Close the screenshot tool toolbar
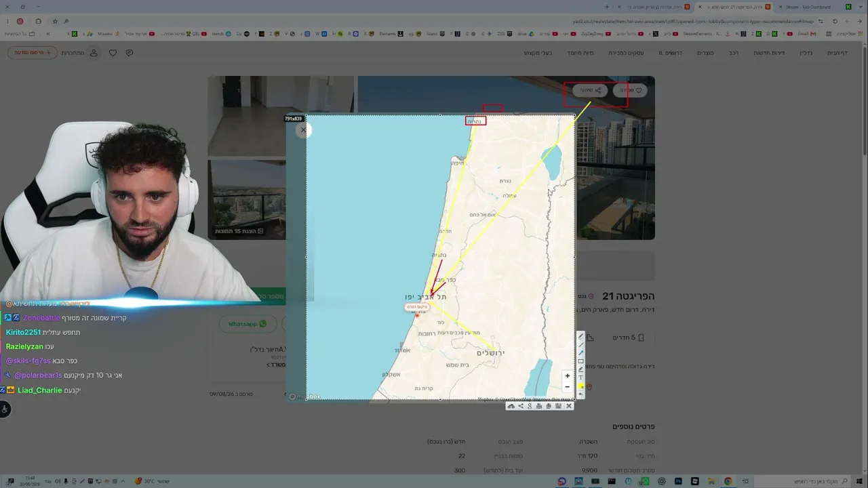Screen dimensions: 868x488 569,406
